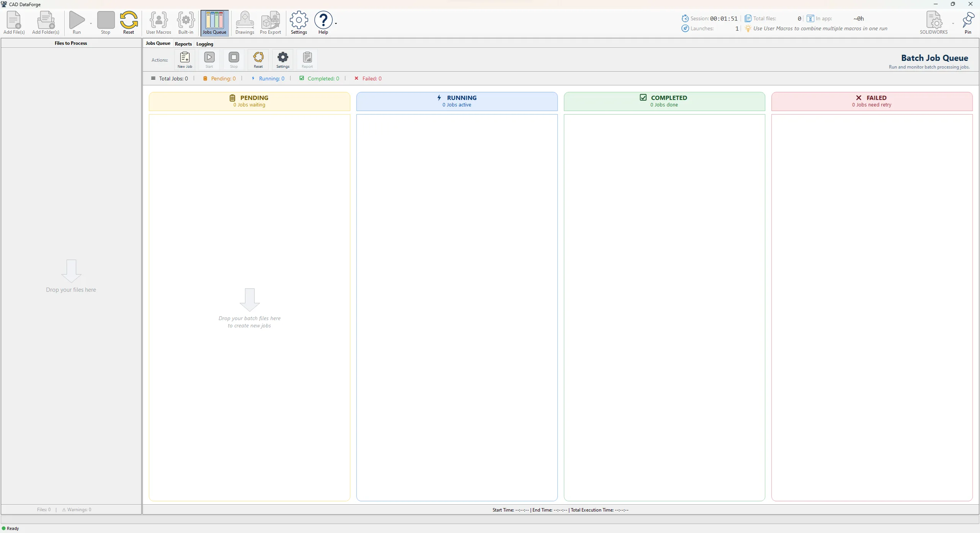Image resolution: width=980 pixels, height=533 pixels.
Task: Expand the SOLIDWORKS dropdown arrow
Action: pyautogui.click(x=953, y=23)
